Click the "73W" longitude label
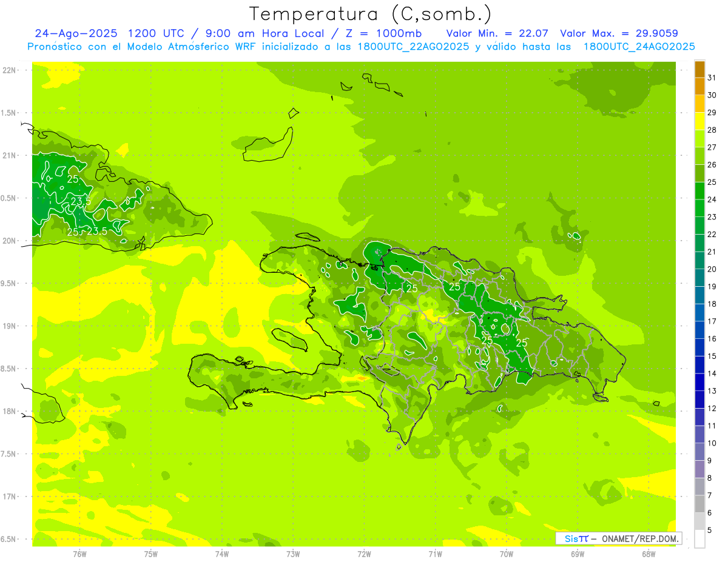This screenshot has height=562, width=728. [293, 554]
